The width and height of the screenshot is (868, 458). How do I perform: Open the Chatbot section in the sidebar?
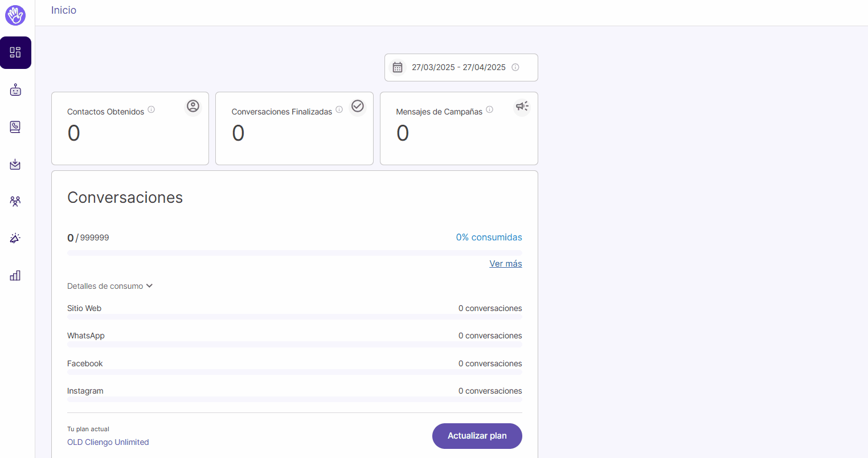[15, 89]
